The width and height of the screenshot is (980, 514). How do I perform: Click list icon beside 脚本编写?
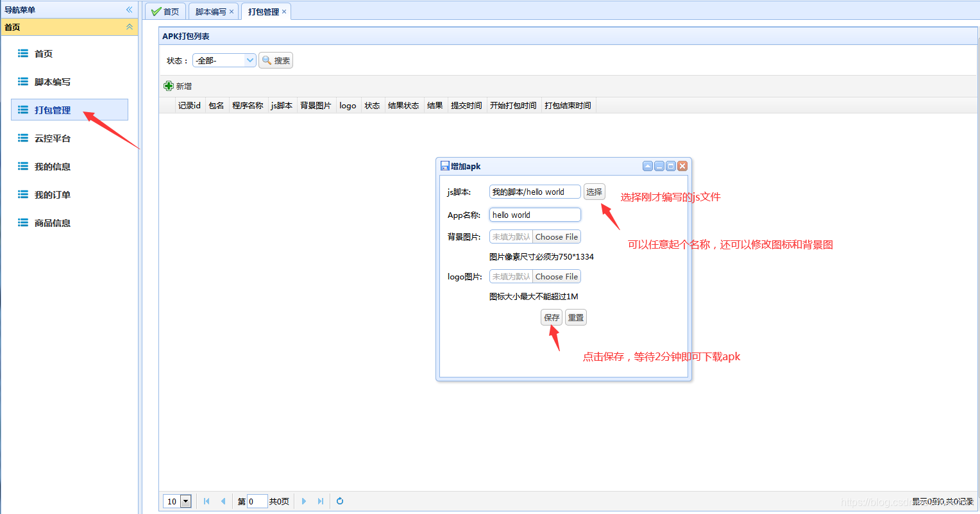(x=23, y=81)
